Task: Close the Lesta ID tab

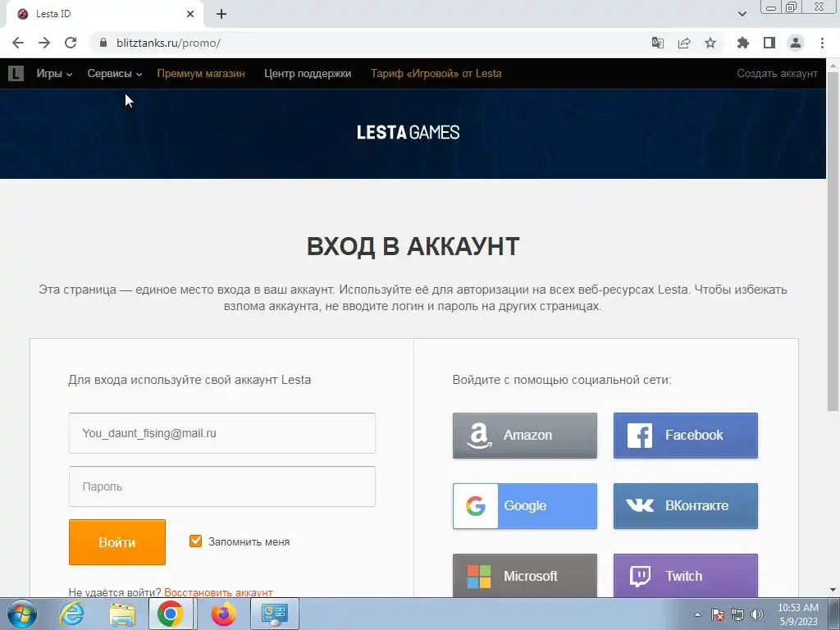Action: coord(190,14)
